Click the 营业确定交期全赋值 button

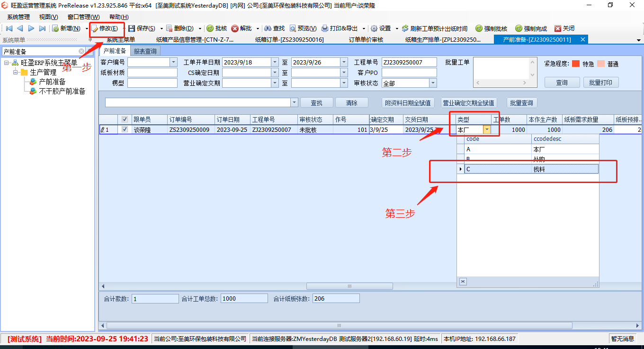point(469,102)
